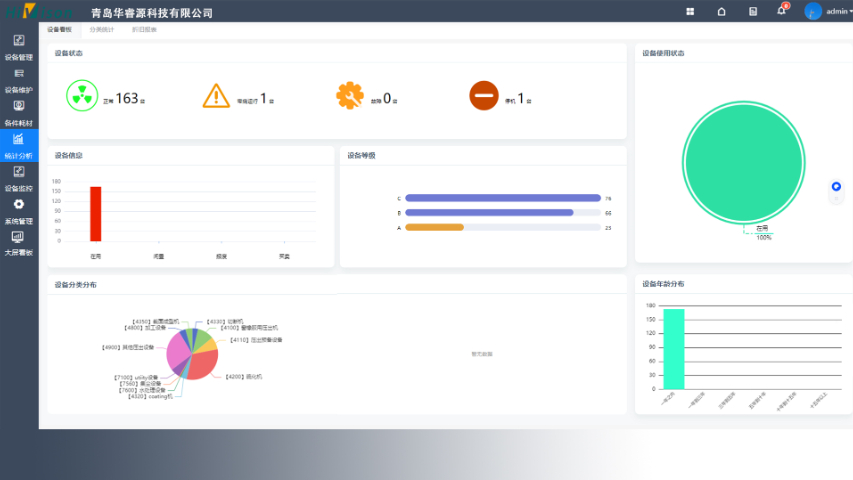The image size is (853, 480).
Task: Go to 备件耗材 in the sidebar
Action: [18, 112]
